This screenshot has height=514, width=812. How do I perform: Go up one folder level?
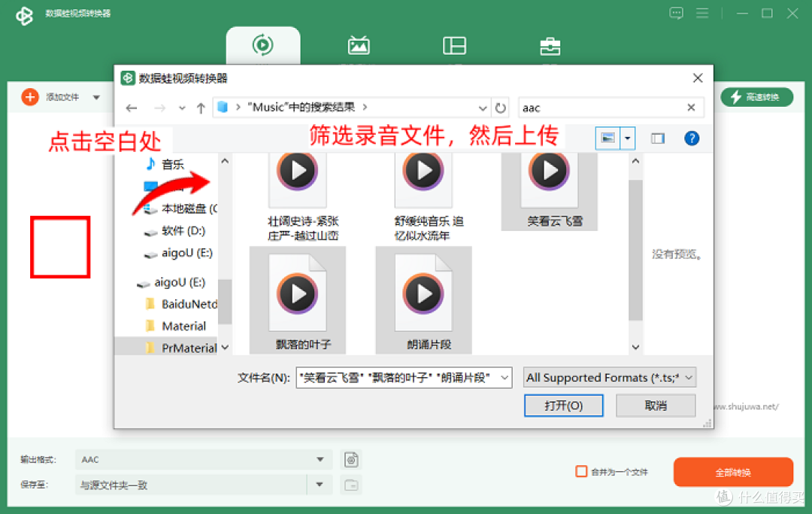pos(201,108)
